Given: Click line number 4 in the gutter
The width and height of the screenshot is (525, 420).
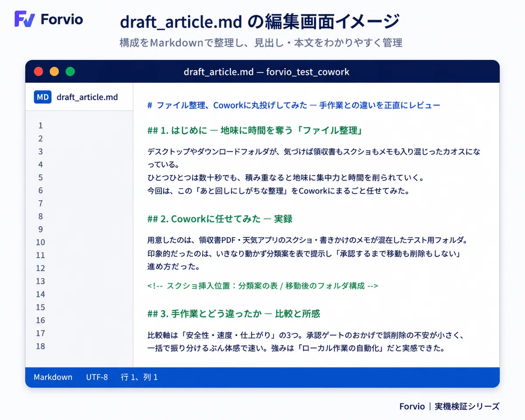Looking at the screenshot, I should [x=41, y=164].
